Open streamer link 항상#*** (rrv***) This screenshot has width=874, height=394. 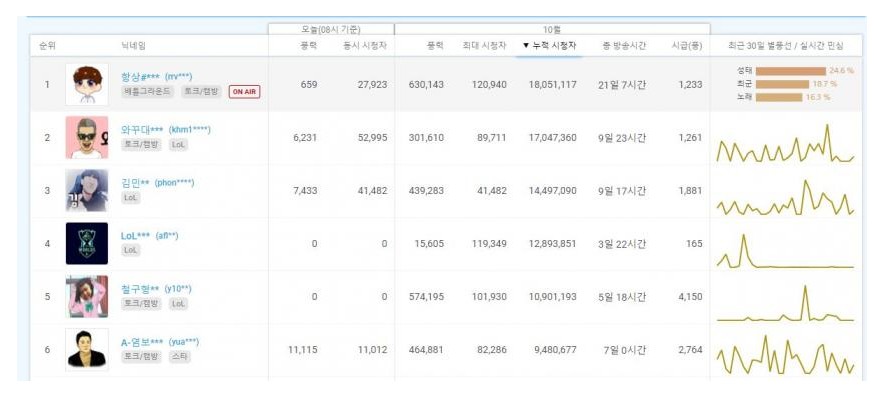click(x=157, y=77)
